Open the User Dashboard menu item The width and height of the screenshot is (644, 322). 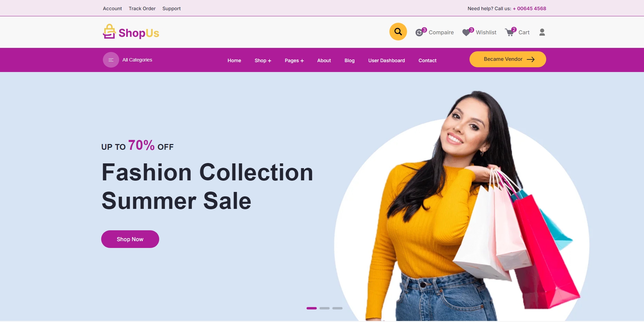386,60
